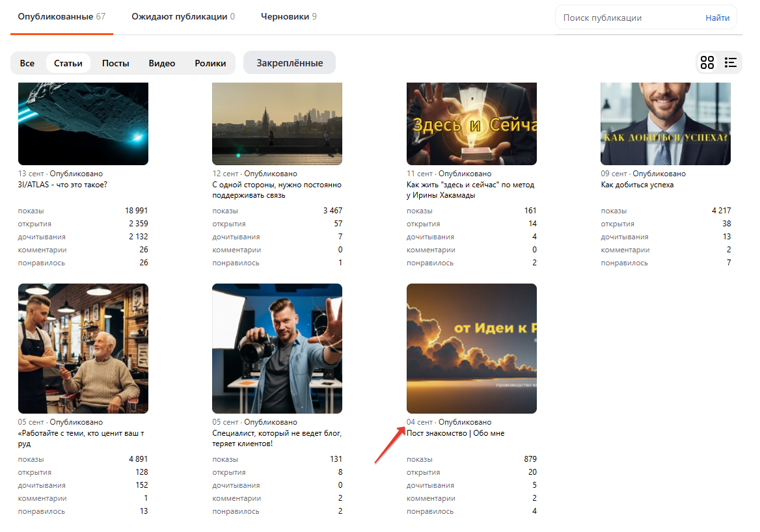The height and width of the screenshot is (532, 760).
Task: Click 13 сент · Опубликовано date label
Action: (61, 174)
